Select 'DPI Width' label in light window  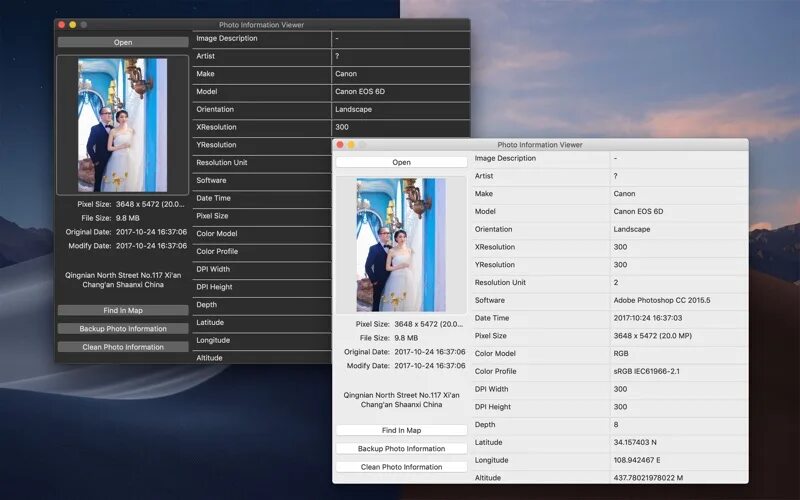pos(491,389)
